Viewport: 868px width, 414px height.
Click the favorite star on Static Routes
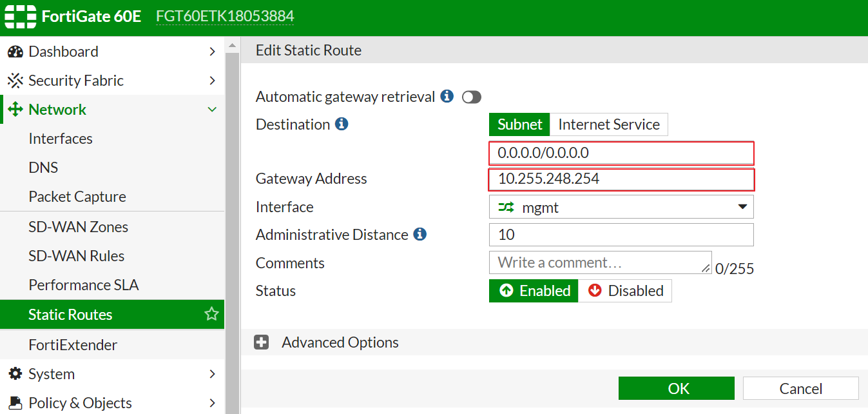(211, 315)
